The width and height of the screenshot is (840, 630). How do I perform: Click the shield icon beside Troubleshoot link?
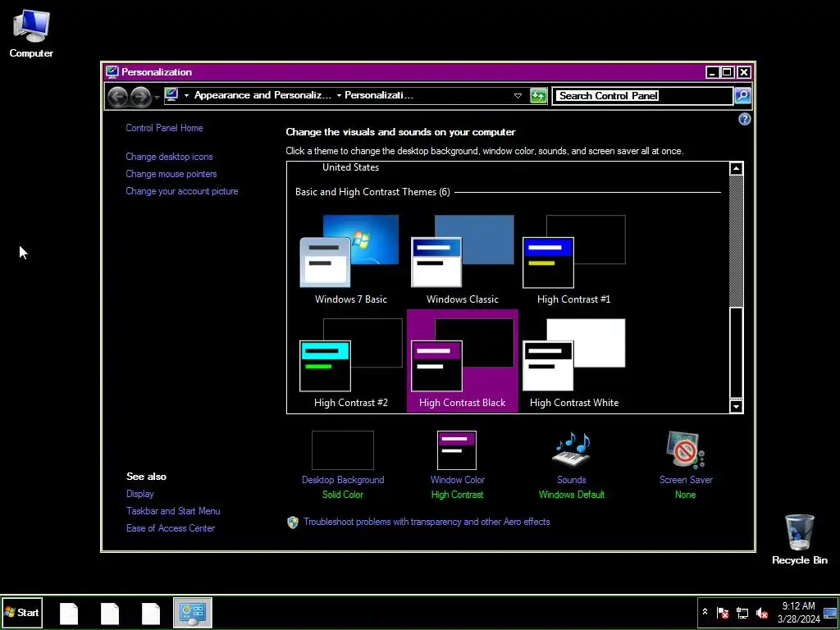tap(293, 523)
